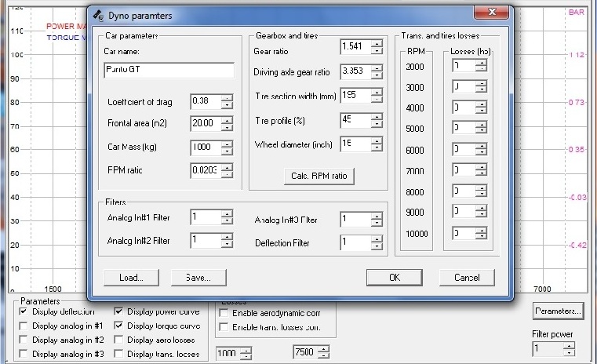Click the Calc. RPM ratio button
The image size is (597, 364).
[x=319, y=176]
